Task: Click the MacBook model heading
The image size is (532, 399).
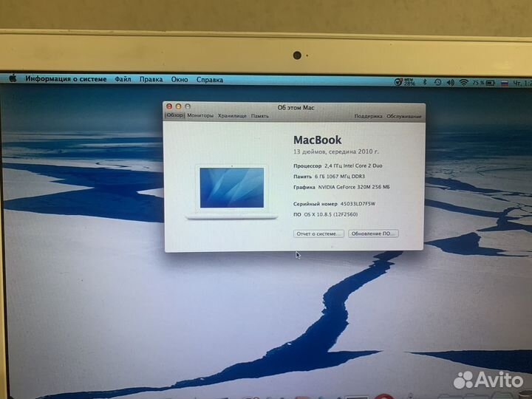Action: tap(317, 140)
